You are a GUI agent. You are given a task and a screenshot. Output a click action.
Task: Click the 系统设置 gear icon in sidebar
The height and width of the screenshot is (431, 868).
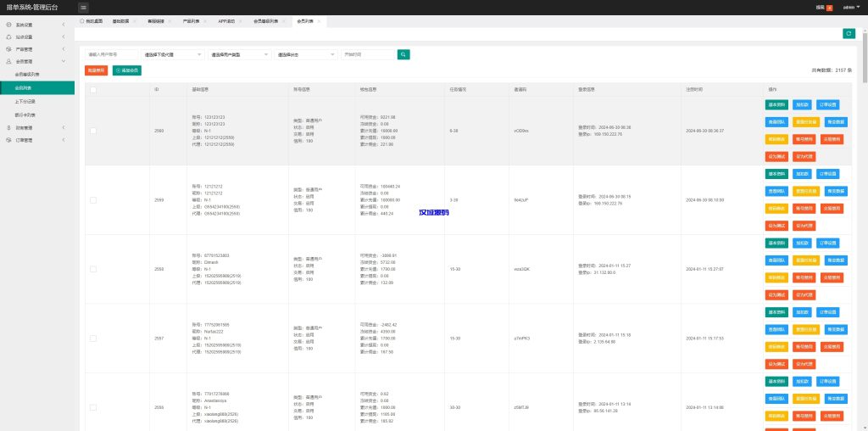tap(8, 25)
